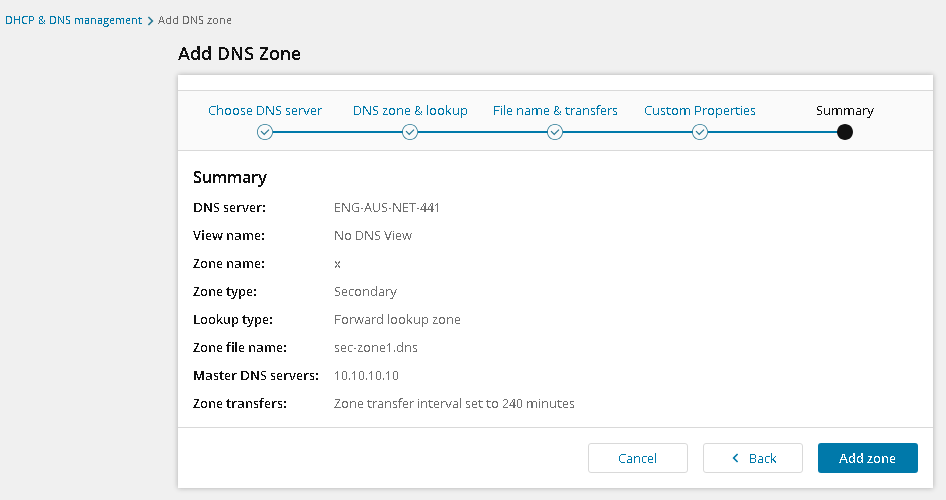Click the Add DNS zone breadcrumb text
This screenshot has width=946, height=500.
coord(195,21)
